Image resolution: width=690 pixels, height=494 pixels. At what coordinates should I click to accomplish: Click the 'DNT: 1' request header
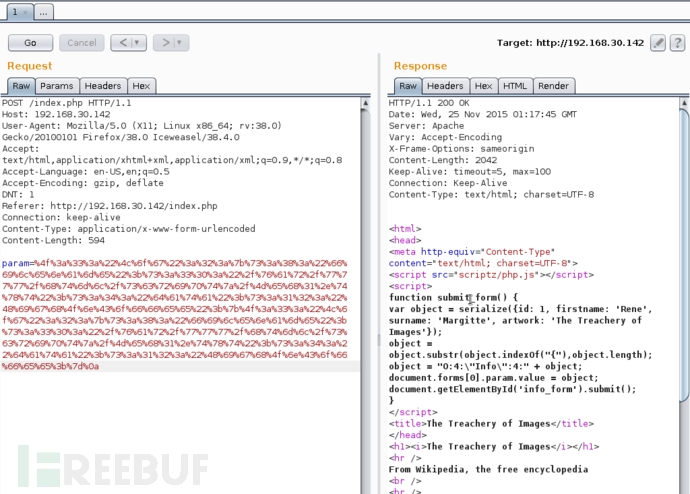tap(18, 194)
